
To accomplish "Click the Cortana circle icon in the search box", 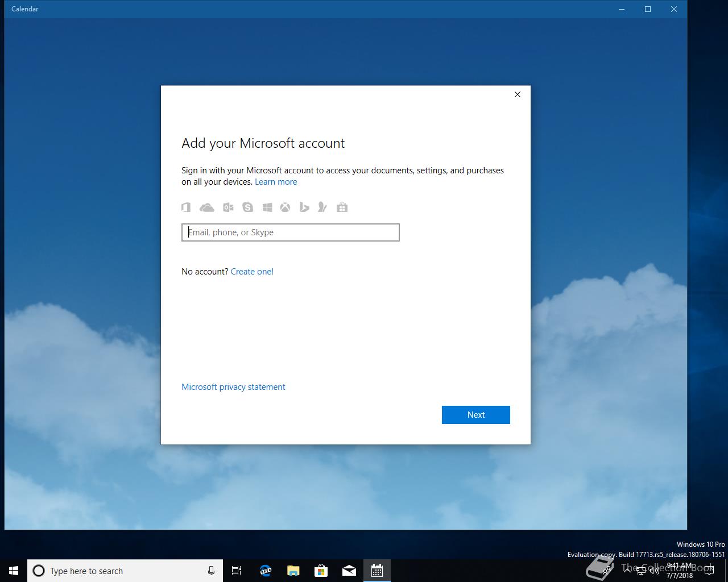I will pos(39,571).
